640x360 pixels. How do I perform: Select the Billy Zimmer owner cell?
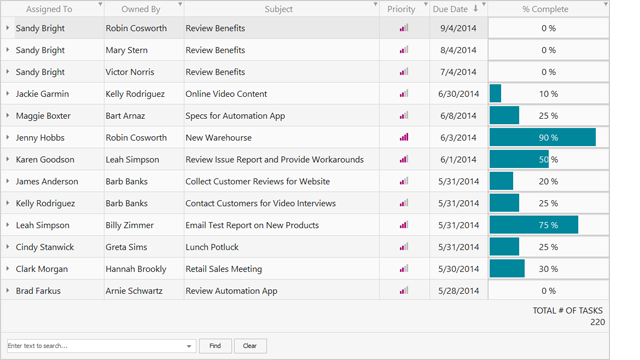pos(144,225)
